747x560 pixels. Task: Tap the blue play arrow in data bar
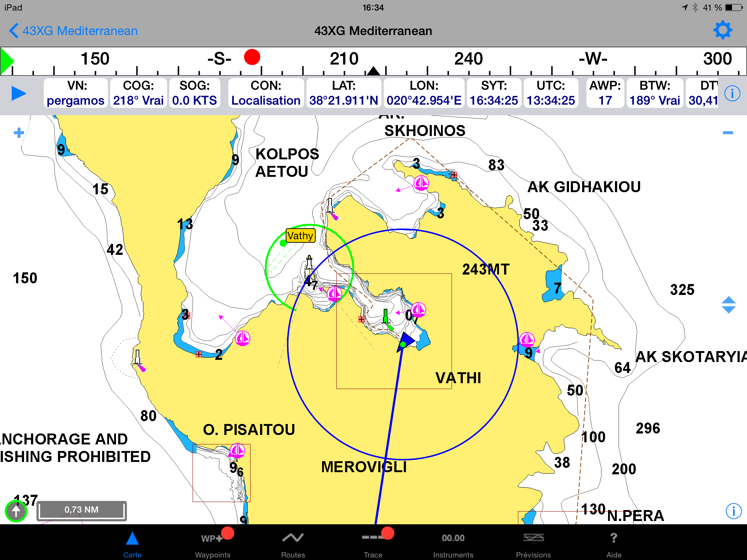[19, 93]
